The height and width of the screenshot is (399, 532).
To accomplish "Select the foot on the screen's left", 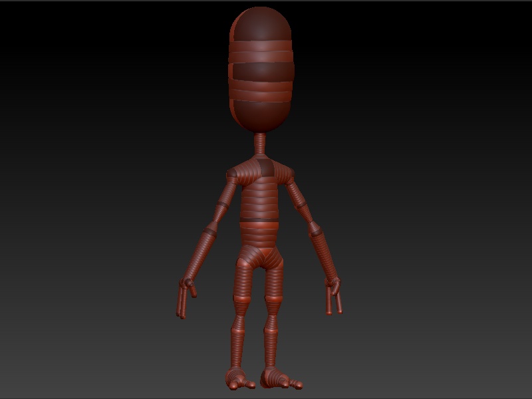I will [x=240, y=378].
